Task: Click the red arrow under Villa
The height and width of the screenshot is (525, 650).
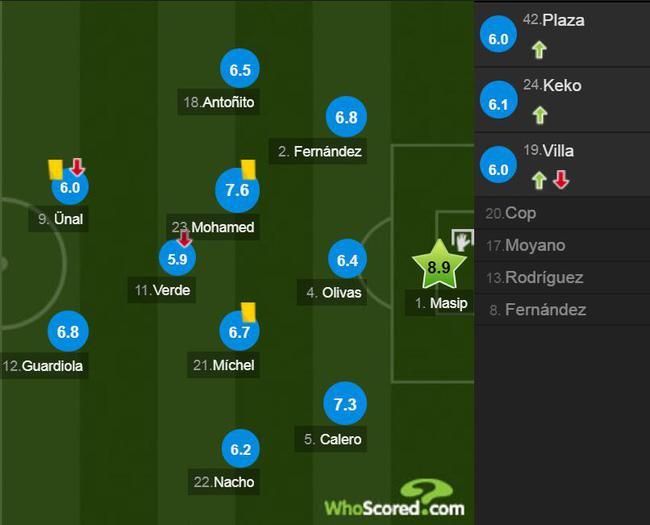Action: coord(561,180)
